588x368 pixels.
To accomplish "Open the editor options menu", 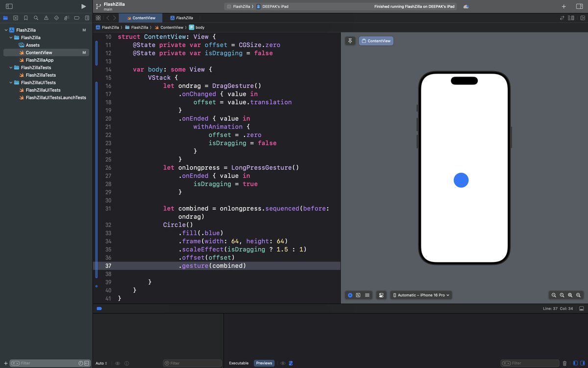I will (571, 18).
